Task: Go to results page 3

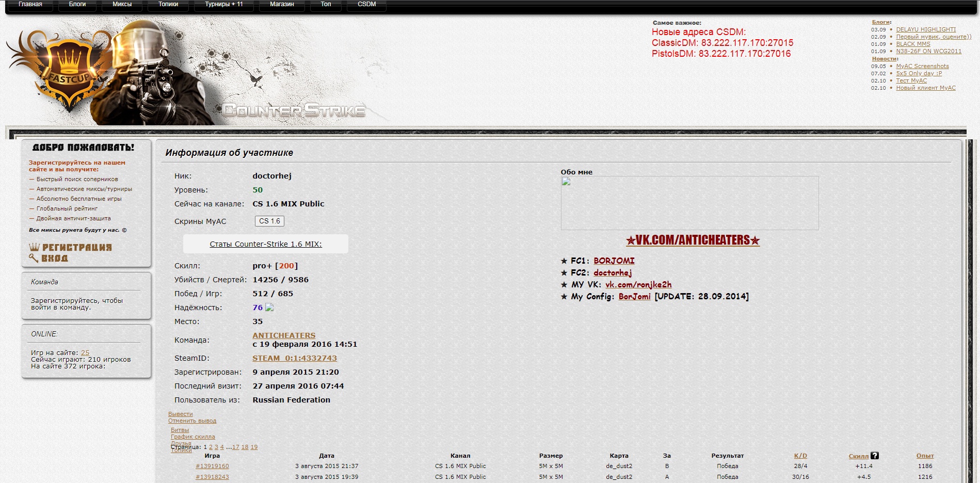Action: coord(216,447)
